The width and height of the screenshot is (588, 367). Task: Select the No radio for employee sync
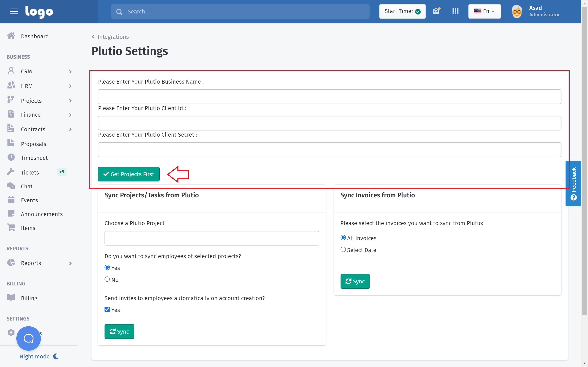click(x=107, y=279)
